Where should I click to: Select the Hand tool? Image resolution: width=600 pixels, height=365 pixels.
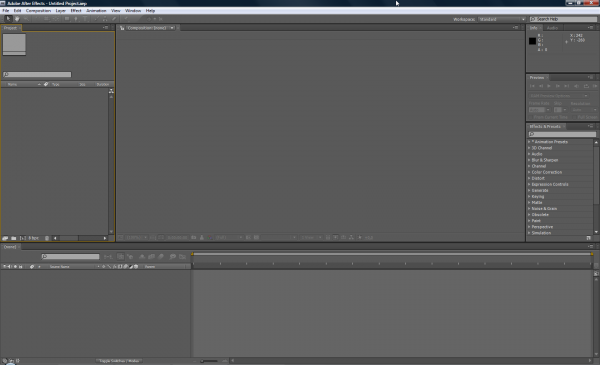point(17,19)
